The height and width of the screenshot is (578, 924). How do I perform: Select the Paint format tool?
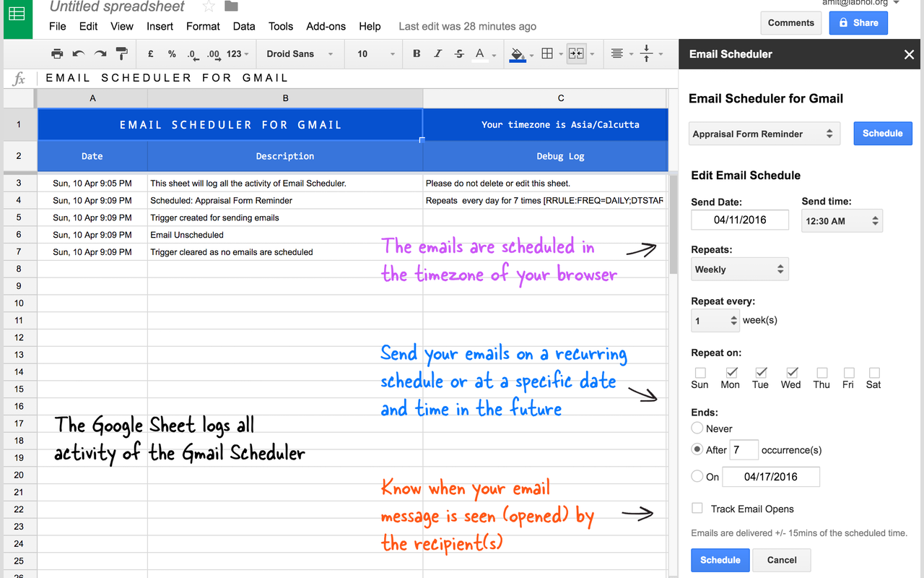click(121, 53)
